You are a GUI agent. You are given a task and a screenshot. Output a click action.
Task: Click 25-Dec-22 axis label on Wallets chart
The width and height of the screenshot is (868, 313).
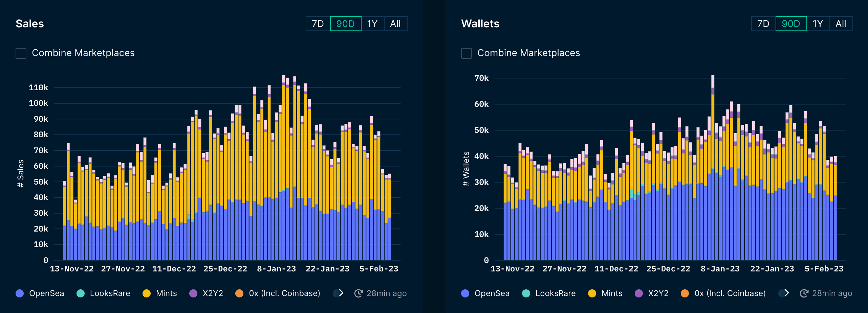[668, 269]
